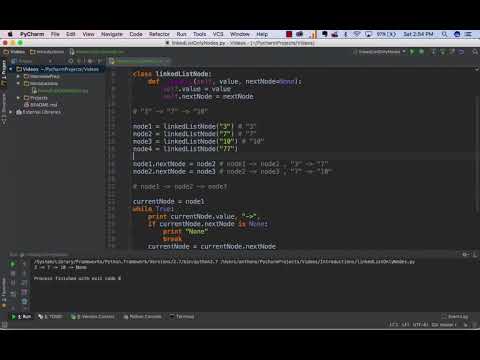The image size is (480, 360).
Task: Open the Refactor menu
Action: [x=159, y=34]
